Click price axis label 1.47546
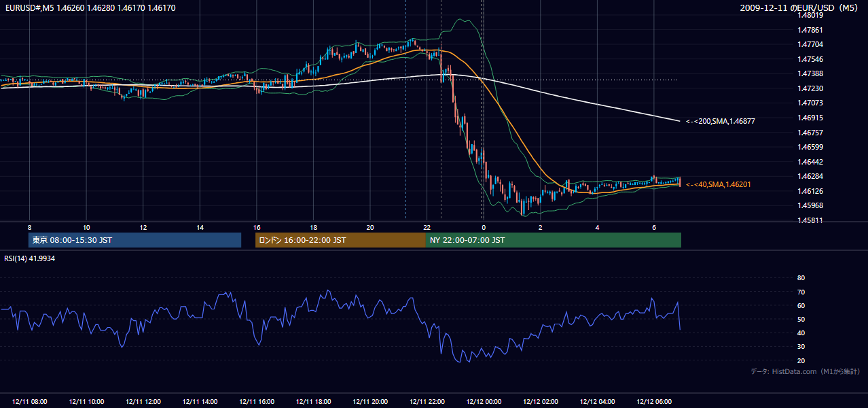 coord(811,59)
